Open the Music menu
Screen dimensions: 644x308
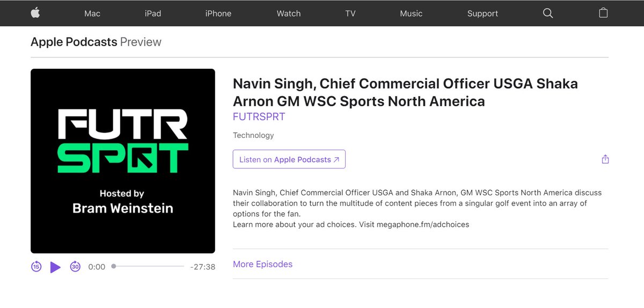tap(411, 13)
